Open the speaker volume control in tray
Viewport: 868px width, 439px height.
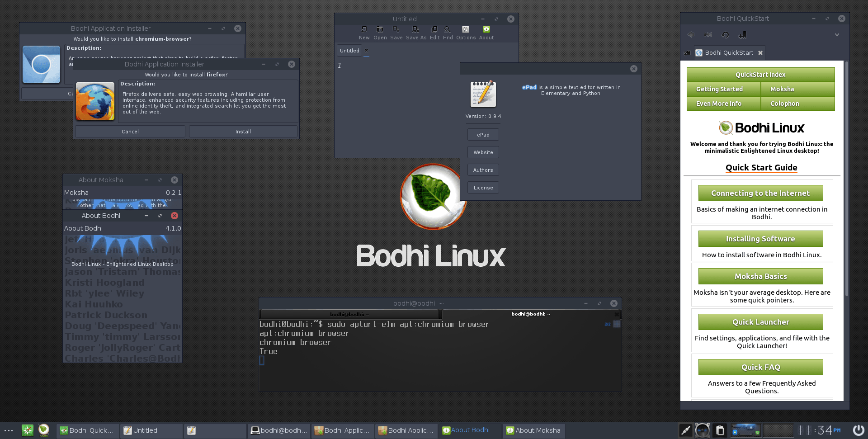(x=703, y=430)
